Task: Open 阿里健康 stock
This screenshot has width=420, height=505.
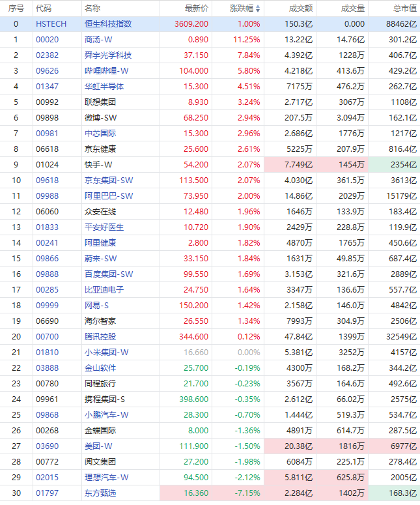Action: pyautogui.click(x=100, y=243)
